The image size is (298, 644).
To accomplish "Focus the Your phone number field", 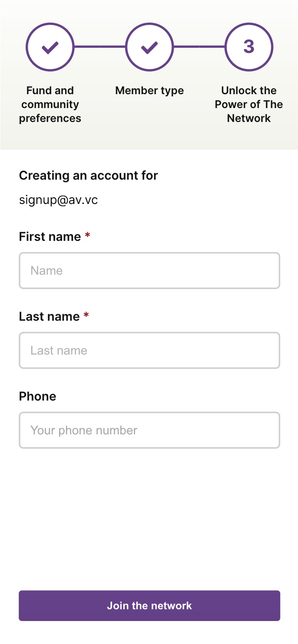I will click(x=149, y=430).
